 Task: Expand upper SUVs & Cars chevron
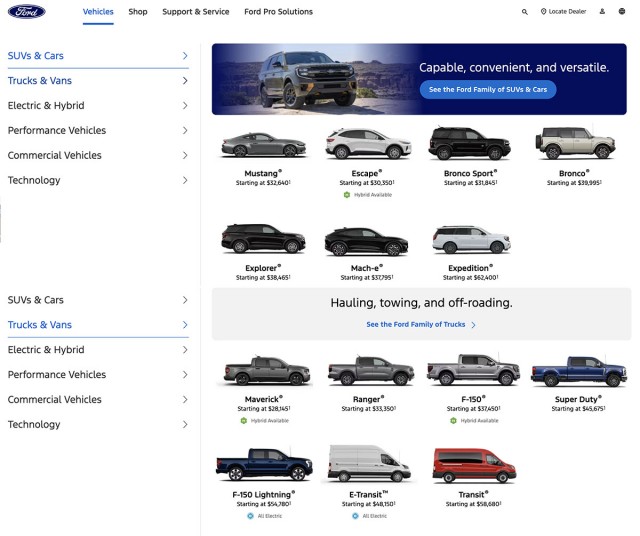[185, 56]
